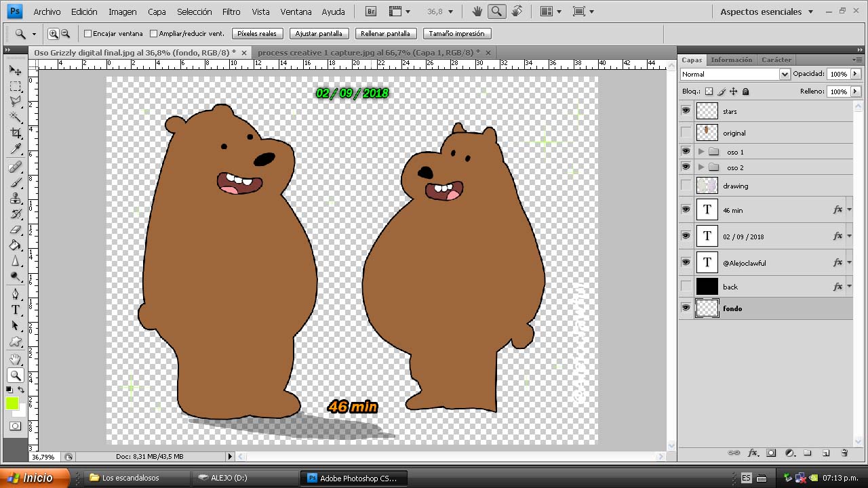Screen dimensions: 868x488
Task: Open the Normal blend mode dropdown
Action: 736,74
